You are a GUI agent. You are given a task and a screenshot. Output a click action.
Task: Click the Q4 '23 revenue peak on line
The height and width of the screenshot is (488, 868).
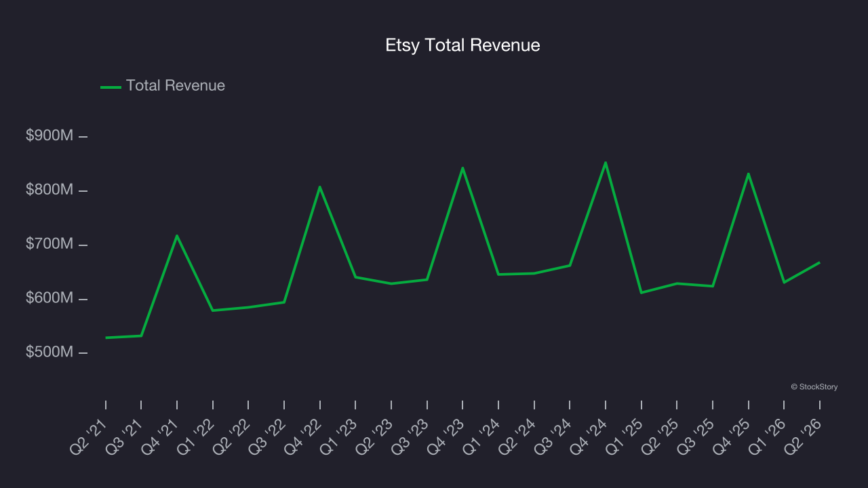coord(462,168)
